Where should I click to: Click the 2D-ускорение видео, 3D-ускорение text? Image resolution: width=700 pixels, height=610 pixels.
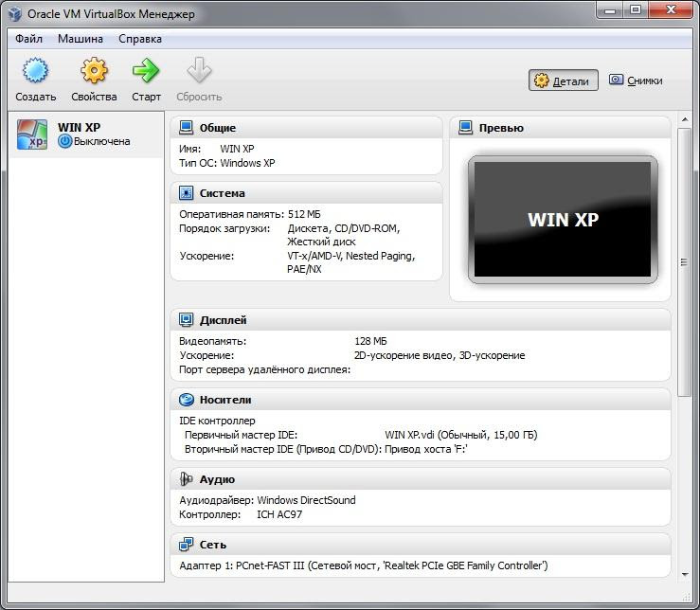click(440, 355)
